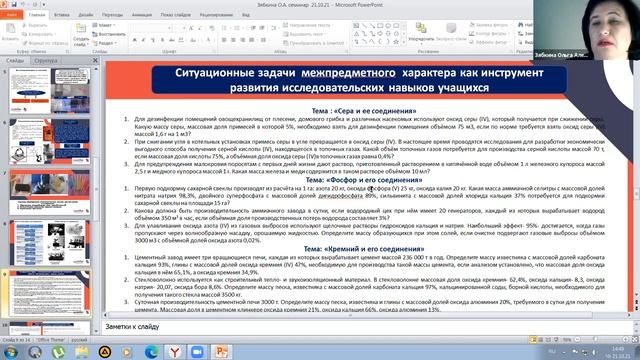This screenshot has width=640, height=360.
Task: Toggle underline formatting
Action: click(x=153, y=40)
